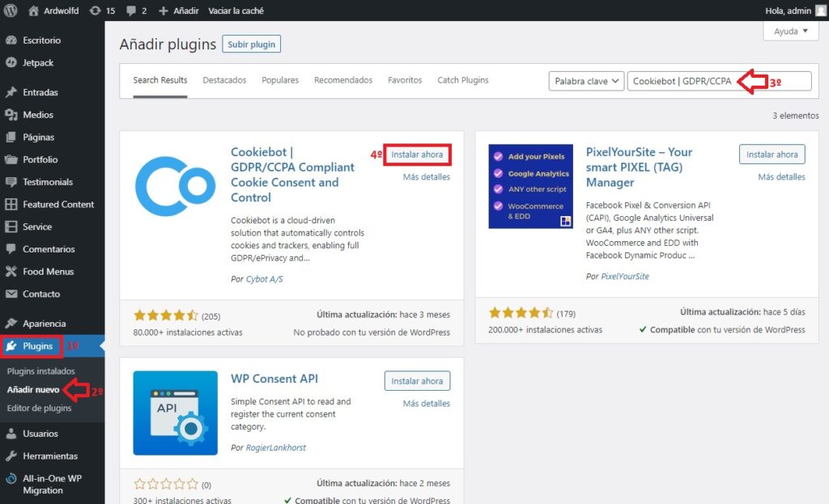
Task: Click the Usuarios person icon
Action: [x=11, y=434]
